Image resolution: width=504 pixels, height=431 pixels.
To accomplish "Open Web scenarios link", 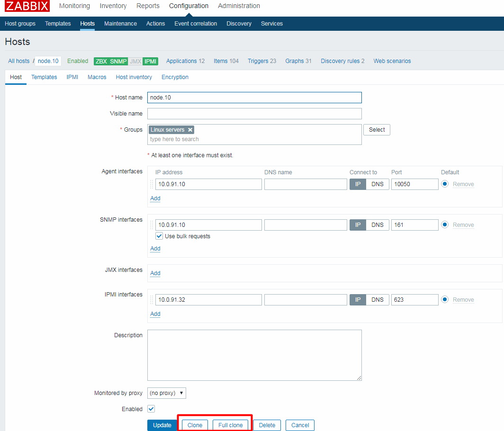I will click(392, 61).
